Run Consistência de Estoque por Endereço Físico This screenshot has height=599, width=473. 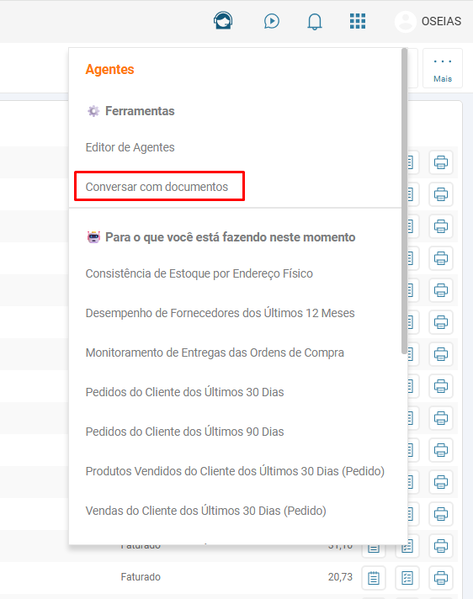point(199,274)
